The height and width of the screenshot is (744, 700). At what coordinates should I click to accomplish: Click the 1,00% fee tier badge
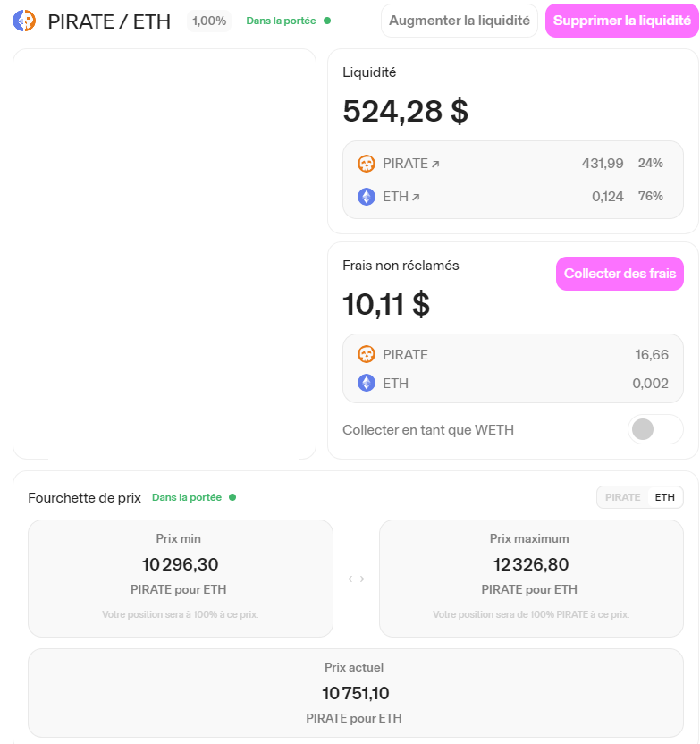pyautogui.click(x=209, y=21)
